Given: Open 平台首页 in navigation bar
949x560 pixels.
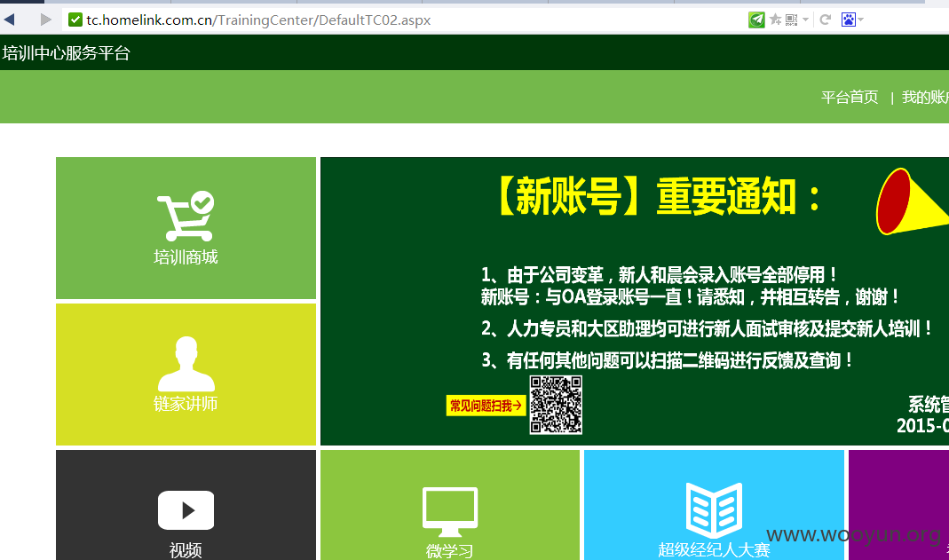Looking at the screenshot, I should point(850,98).
